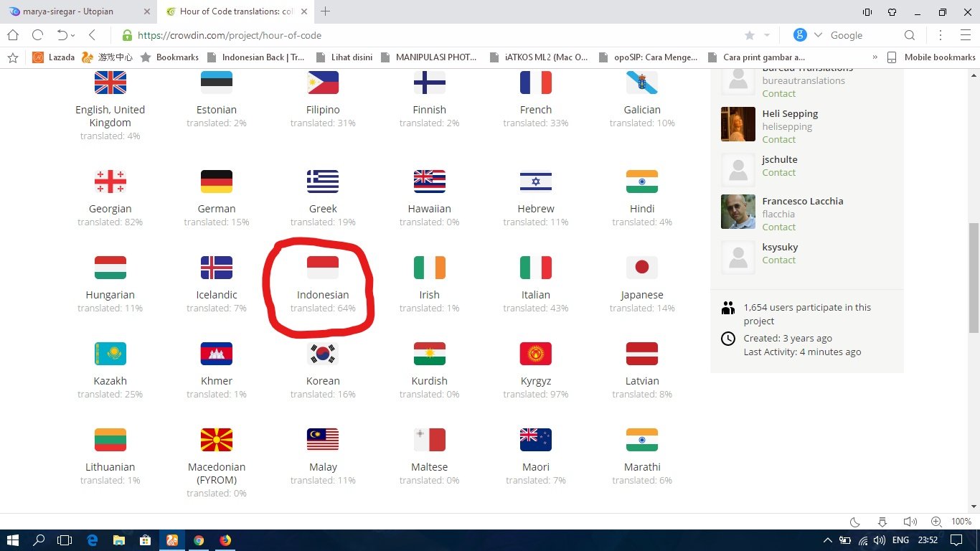Select the Kazakh flag icon
The image size is (980, 551).
[110, 354]
